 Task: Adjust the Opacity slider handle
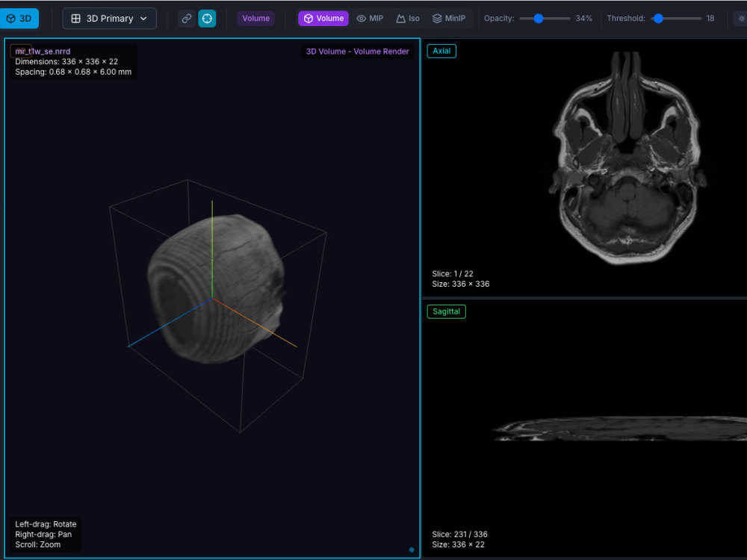pos(539,19)
